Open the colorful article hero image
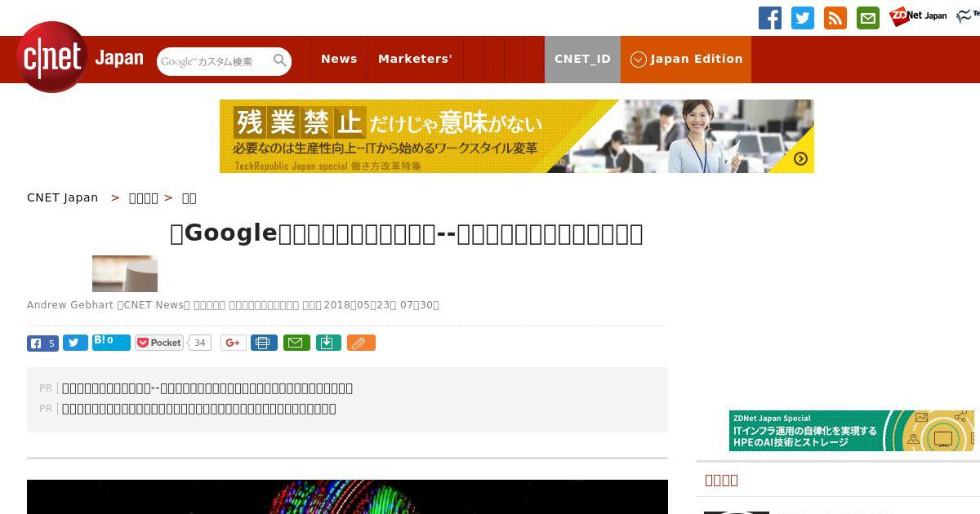Image resolution: width=980 pixels, height=514 pixels. pyautogui.click(x=347, y=497)
